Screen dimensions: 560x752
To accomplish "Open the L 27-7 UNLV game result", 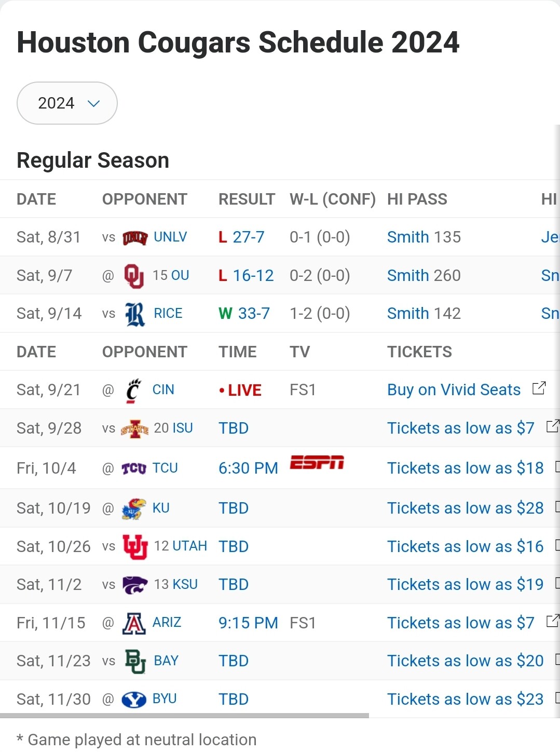I will pos(241,237).
